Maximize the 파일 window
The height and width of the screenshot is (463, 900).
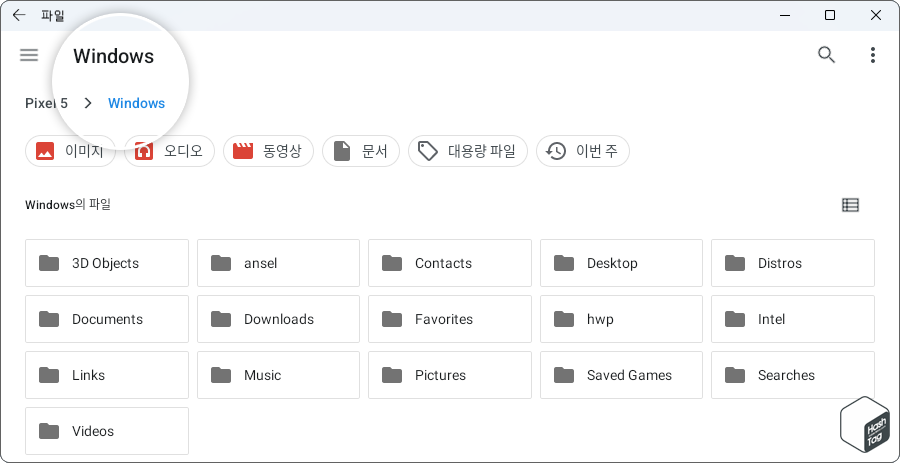click(x=829, y=15)
